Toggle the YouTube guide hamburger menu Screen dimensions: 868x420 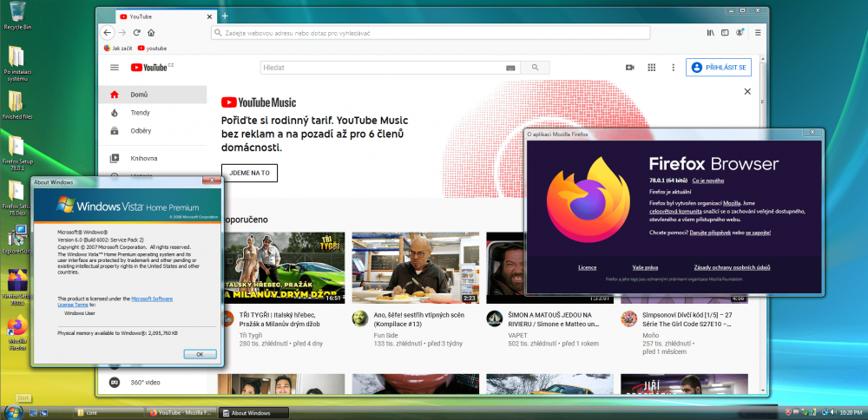pos(114,68)
